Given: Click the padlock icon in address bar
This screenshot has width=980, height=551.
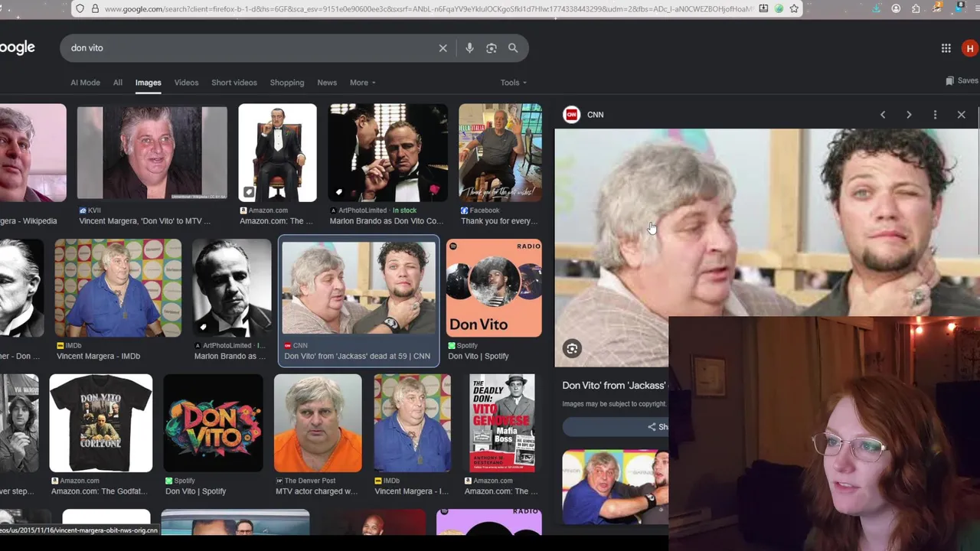Looking at the screenshot, I should 95,8.
